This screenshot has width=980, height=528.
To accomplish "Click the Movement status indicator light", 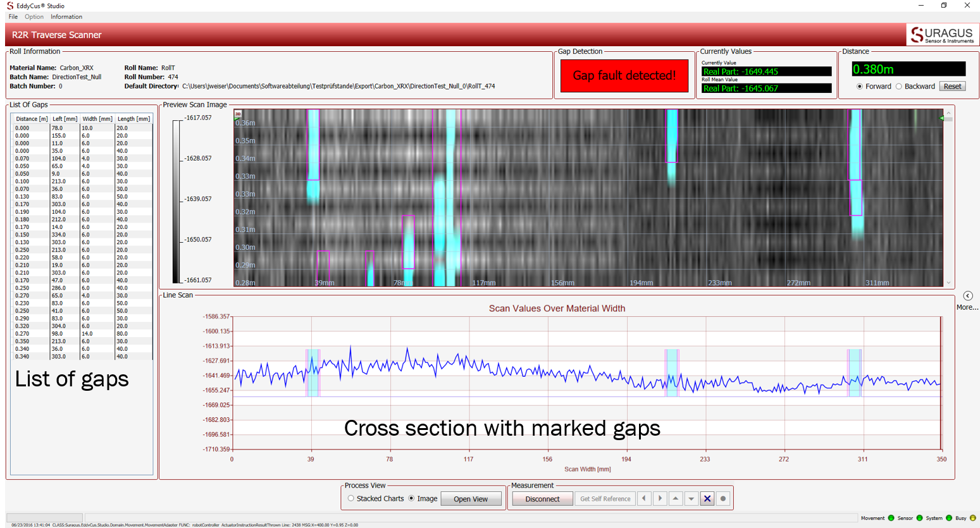I will [891, 518].
